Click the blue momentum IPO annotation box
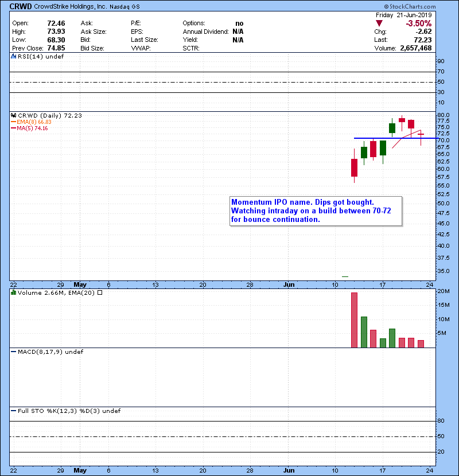 316,211
